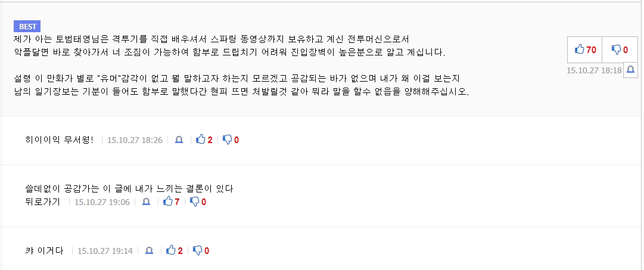Select the "히이이익 무서웡!" comment text
Screen dimensions: 644x270
tap(59, 140)
